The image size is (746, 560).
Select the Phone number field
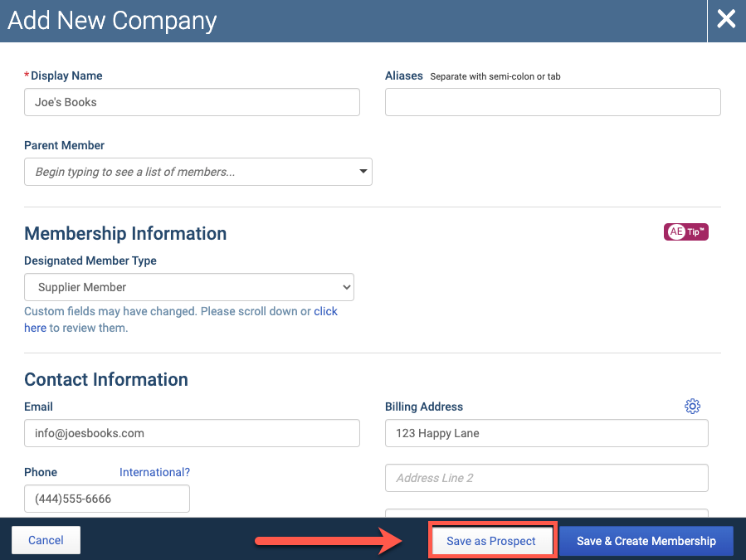pyautogui.click(x=107, y=499)
